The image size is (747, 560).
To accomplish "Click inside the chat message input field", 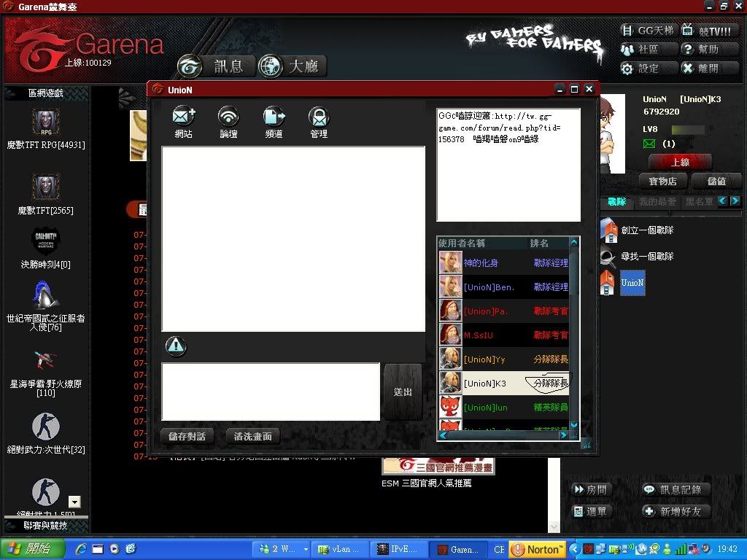I will (270, 392).
